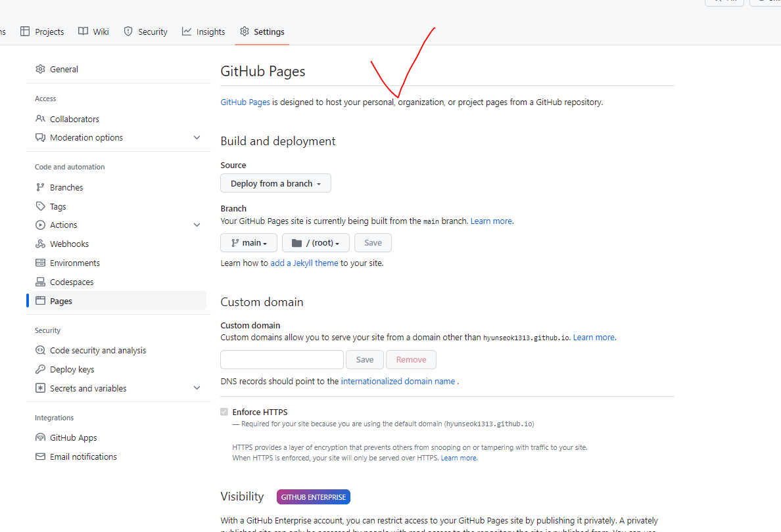
Task: Click the Insights graph icon
Action: pos(187,32)
